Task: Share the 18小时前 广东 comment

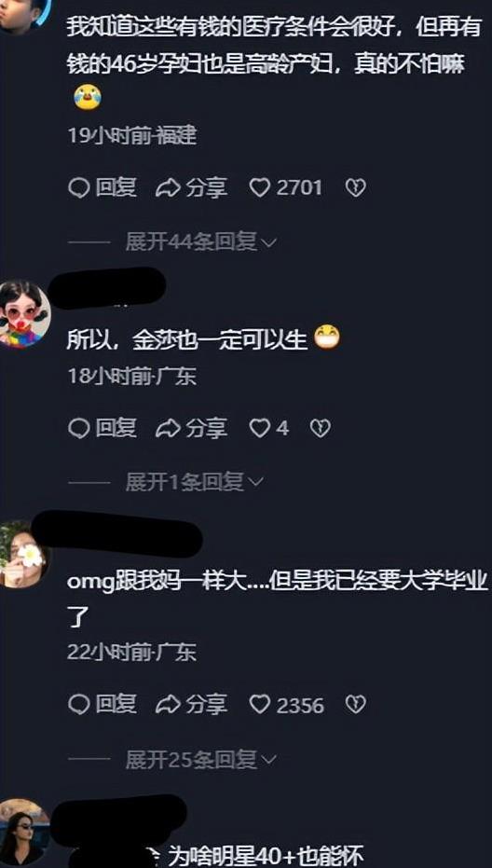Action: pyautogui.click(x=191, y=428)
